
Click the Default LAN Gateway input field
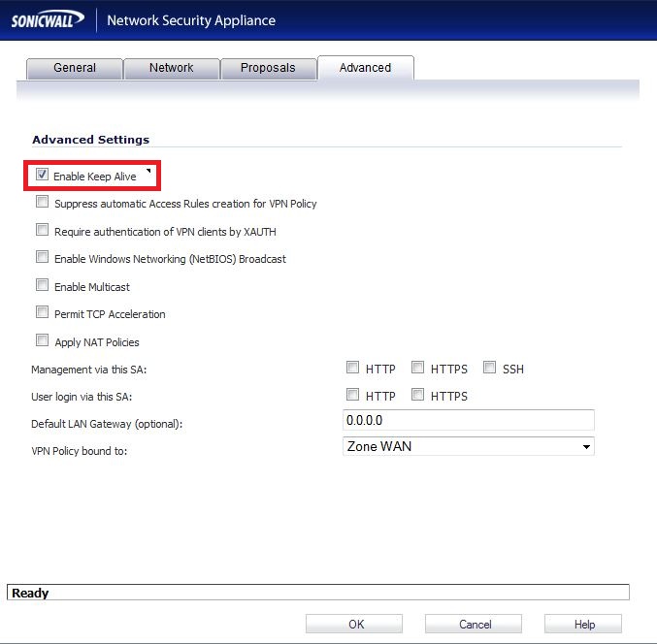pyautogui.click(x=469, y=420)
